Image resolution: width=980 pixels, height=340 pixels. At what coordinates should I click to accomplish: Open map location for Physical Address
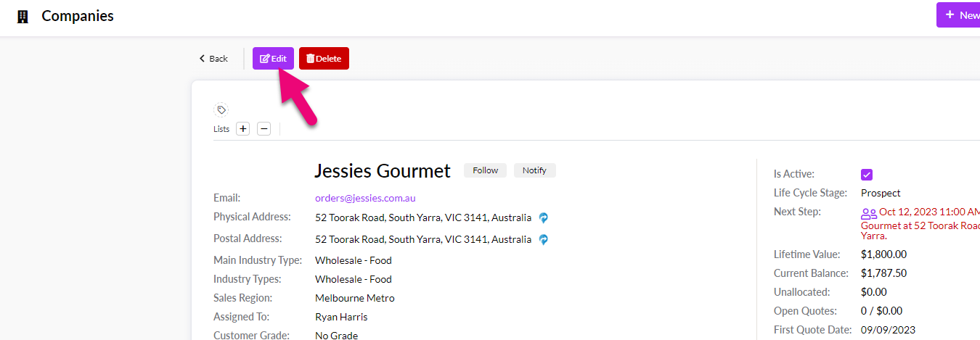tap(543, 217)
